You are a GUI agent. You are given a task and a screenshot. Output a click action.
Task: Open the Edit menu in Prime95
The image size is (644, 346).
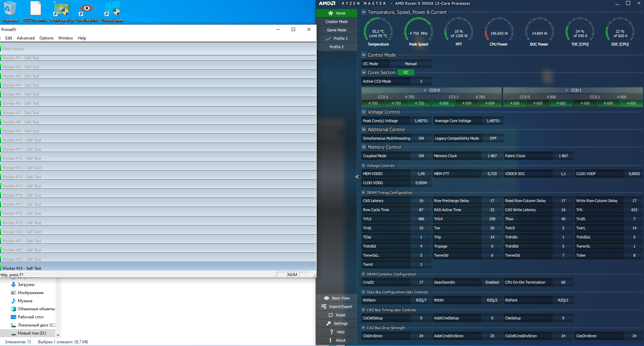click(9, 38)
